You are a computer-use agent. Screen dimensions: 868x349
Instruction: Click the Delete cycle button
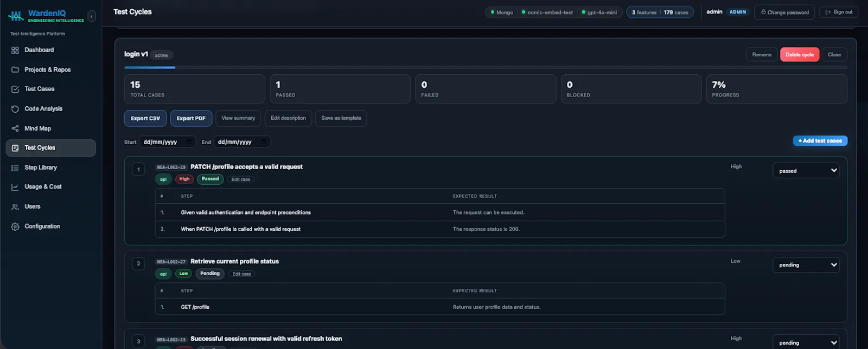click(800, 55)
